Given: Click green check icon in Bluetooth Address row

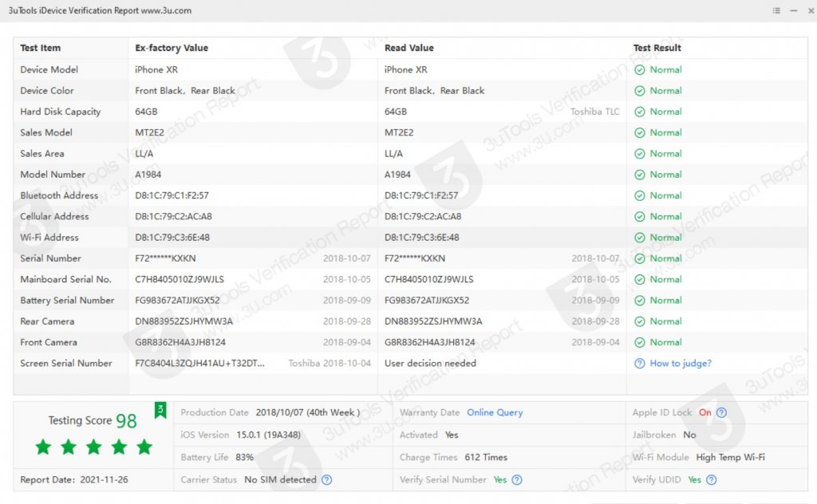Looking at the screenshot, I should (639, 195).
